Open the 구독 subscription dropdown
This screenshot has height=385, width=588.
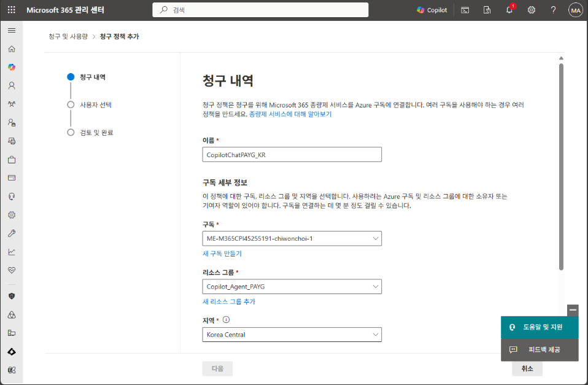coord(292,238)
